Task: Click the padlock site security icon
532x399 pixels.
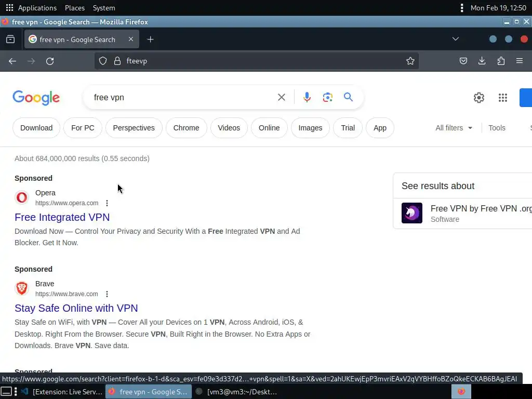Action: [x=117, y=61]
